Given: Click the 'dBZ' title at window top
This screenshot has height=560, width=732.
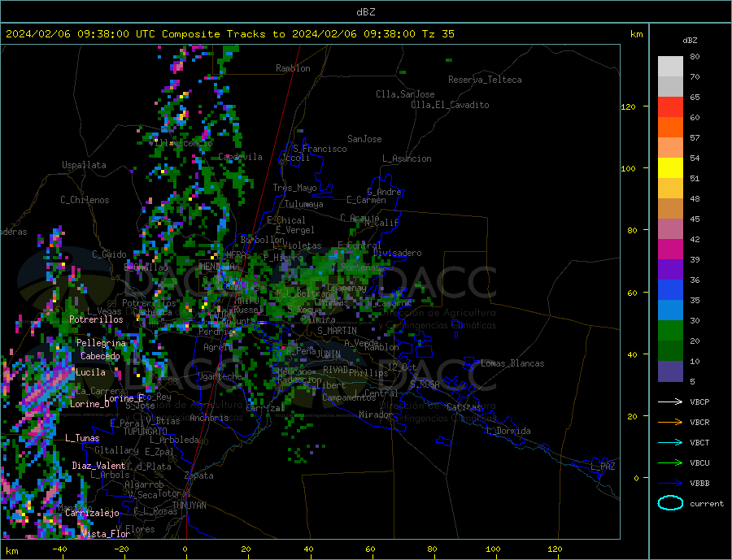Looking at the screenshot, I should pyautogui.click(x=365, y=12).
